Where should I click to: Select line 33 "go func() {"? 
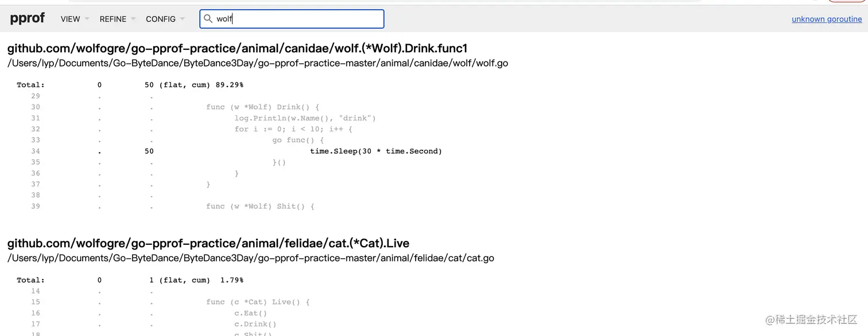point(298,140)
